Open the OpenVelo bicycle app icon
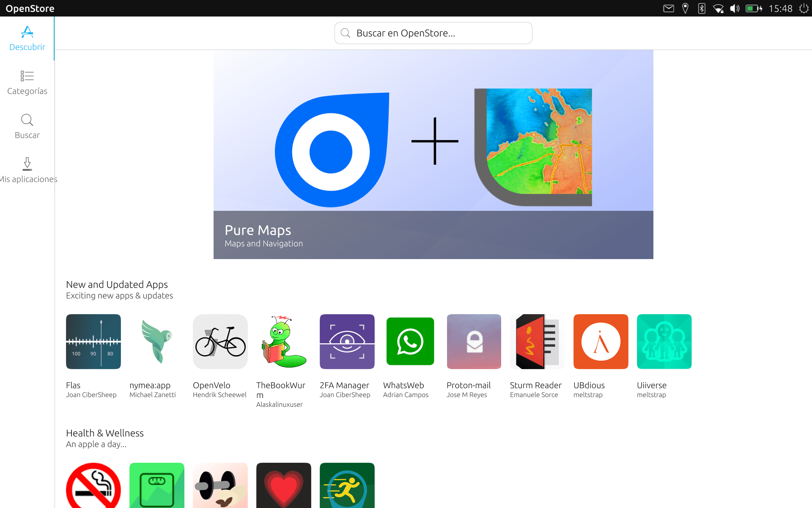The height and width of the screenshot is (508, 812). tap(220, 341)
